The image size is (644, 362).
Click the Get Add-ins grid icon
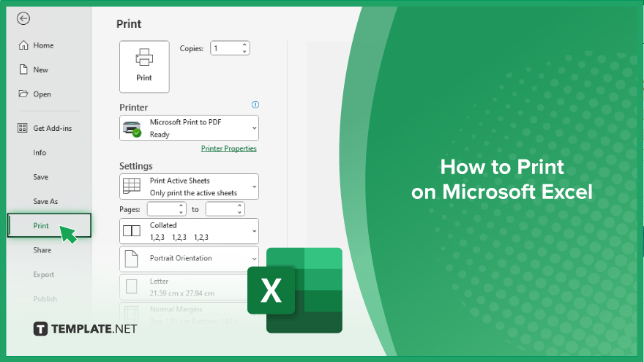point(22,128)
